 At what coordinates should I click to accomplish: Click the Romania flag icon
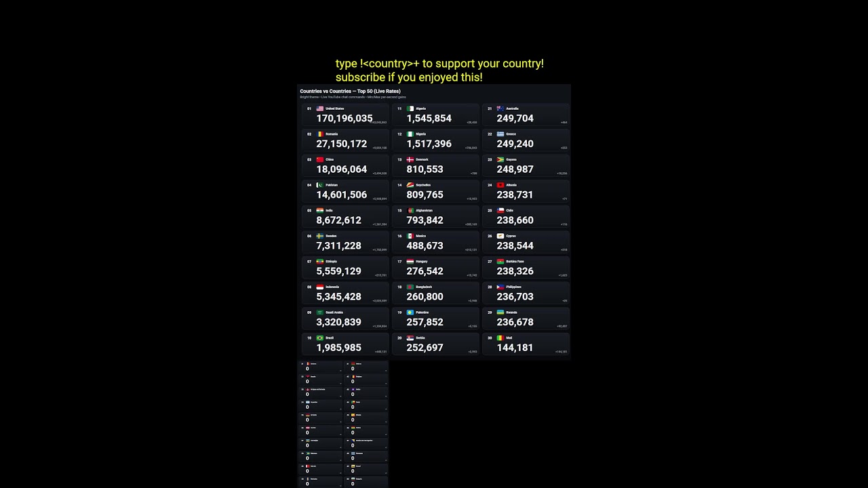(x=320, y=134)
